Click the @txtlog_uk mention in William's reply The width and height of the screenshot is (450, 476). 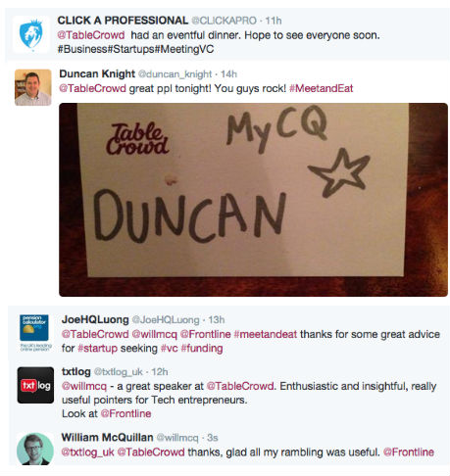pyautogui.click(x=87, y=452)
